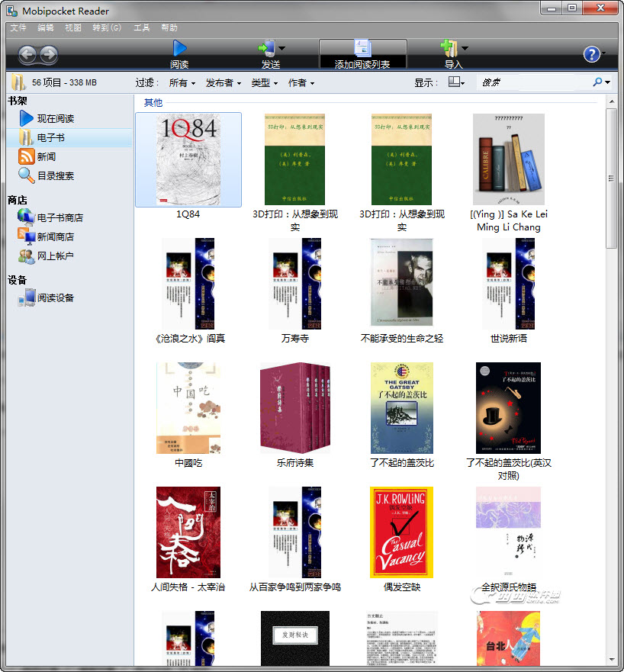The height and width of the screenshot is (672, 624).
Task: Select the 1Q84 book cover
Action: pos(188,160)
